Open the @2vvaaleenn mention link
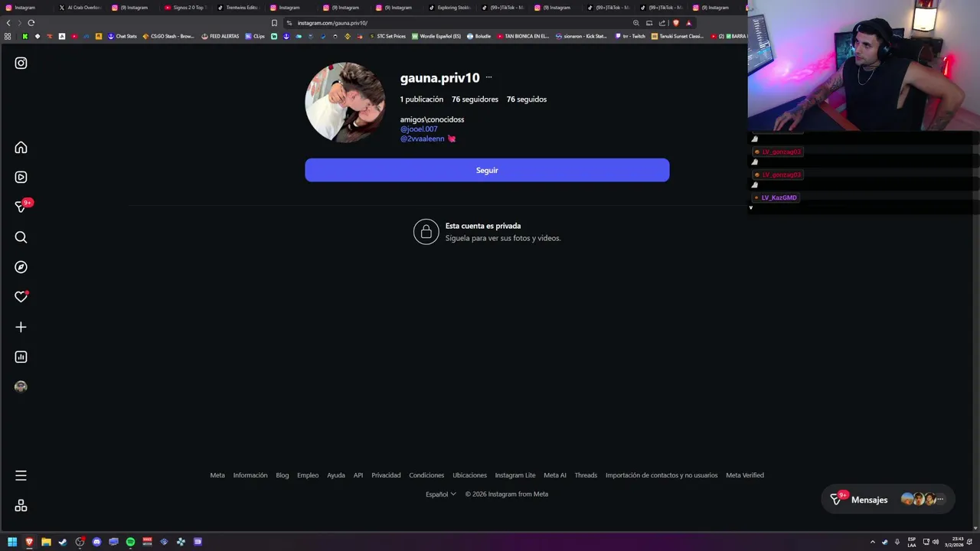Screen dimensions: 980x551 click(422, 139)
